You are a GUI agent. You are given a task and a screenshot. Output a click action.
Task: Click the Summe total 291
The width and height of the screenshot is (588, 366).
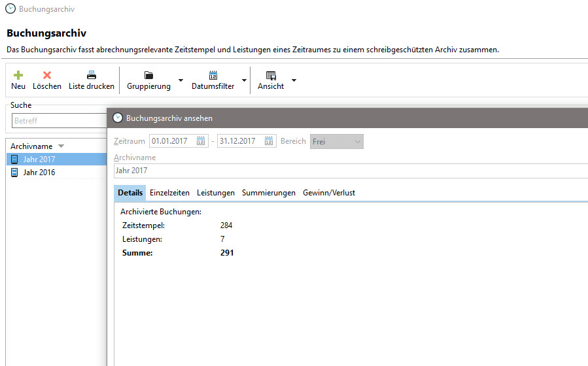(x=227, y=253)
